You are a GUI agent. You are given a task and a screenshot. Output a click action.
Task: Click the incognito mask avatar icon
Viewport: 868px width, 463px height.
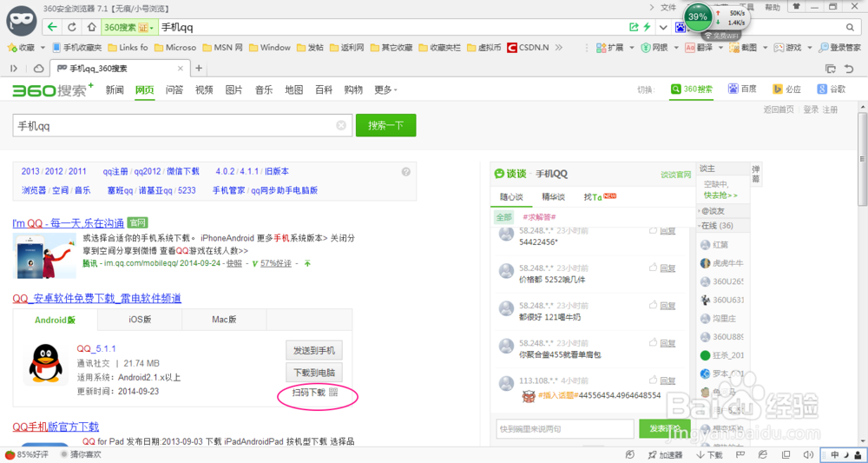pos(22,23)
